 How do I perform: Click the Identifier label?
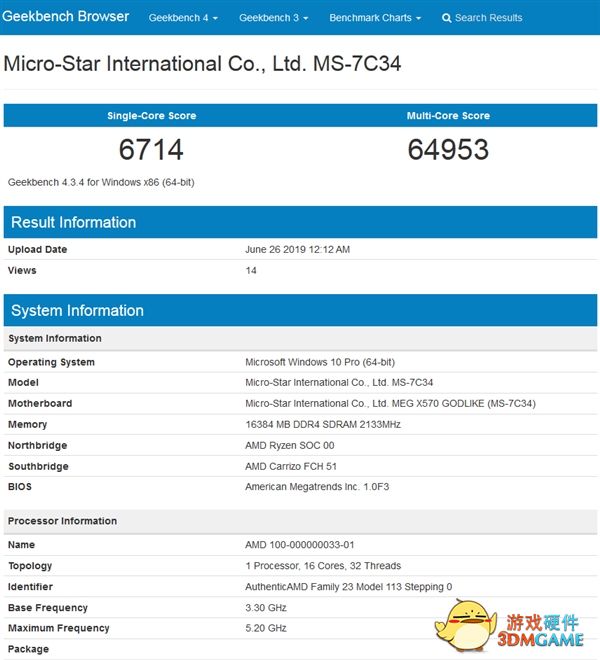(x=30, y=587)
